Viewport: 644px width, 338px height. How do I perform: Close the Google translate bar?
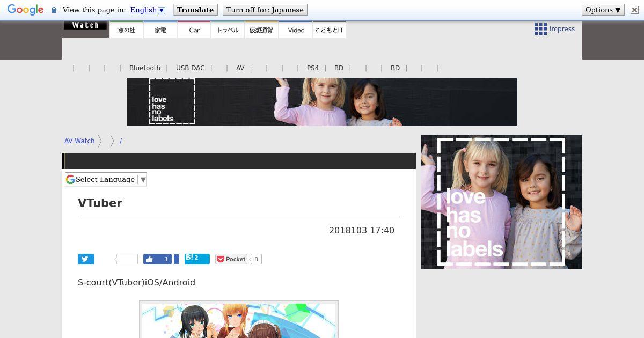pos(634,10)
